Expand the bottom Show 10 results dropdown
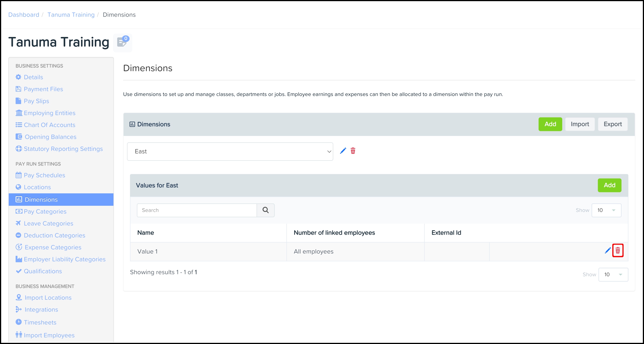This screenshot has width=644, height=344. [613, 274]
